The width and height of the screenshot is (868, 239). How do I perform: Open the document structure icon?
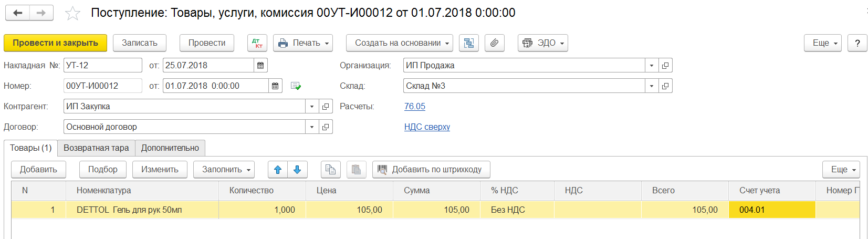click(469, 43)
